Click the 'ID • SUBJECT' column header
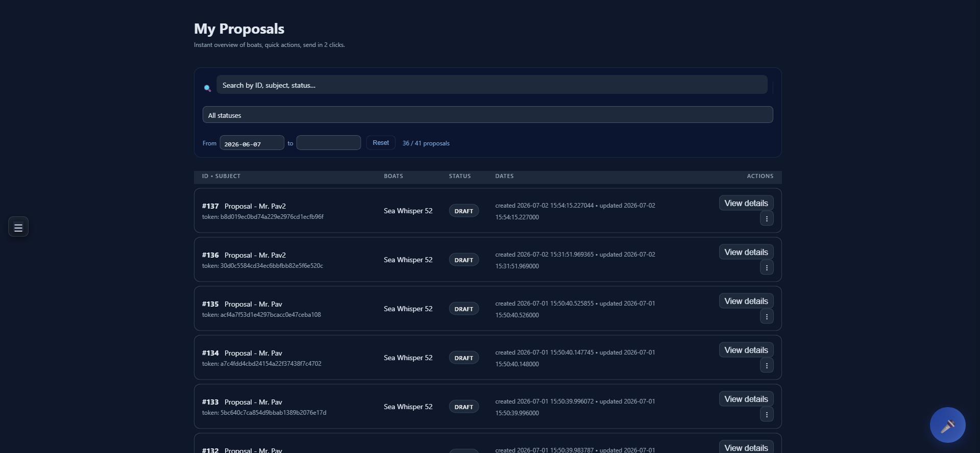The image size is (980, 453). (x=221, y=176)
